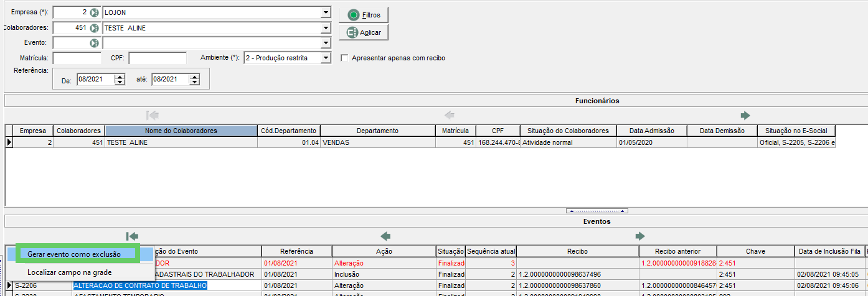Select the TESTE ALINE name cell
Image resolution: width=868 pixels, height=296 pixels.
(181, 142)
